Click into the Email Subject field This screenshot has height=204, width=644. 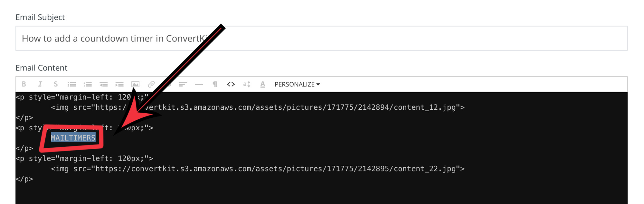pos(321,38)
